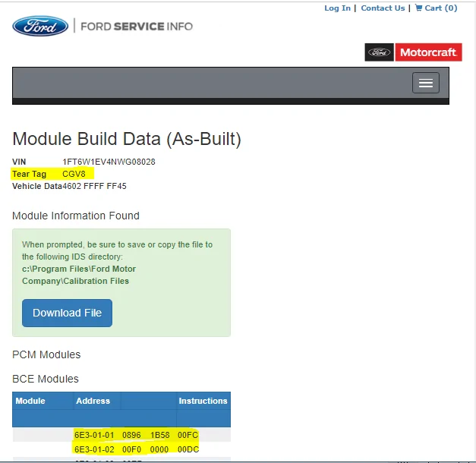The image size is (476, 463).
Task: Click the shopping cart icon
Action: click(418, 8)
